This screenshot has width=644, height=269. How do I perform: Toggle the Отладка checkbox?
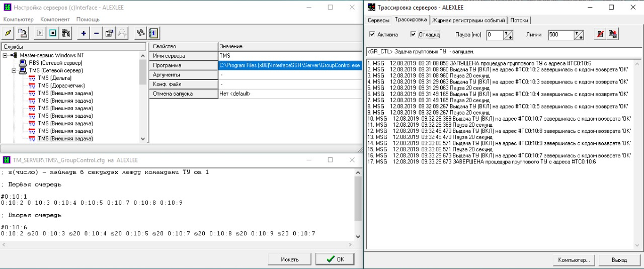tap(413, 35)
